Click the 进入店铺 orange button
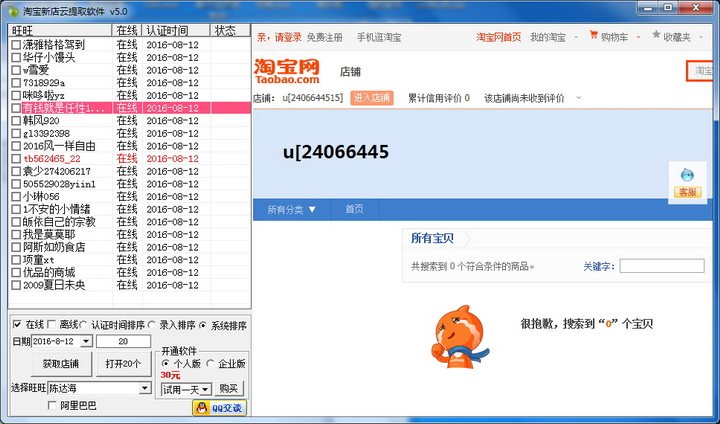 (372, 98)
